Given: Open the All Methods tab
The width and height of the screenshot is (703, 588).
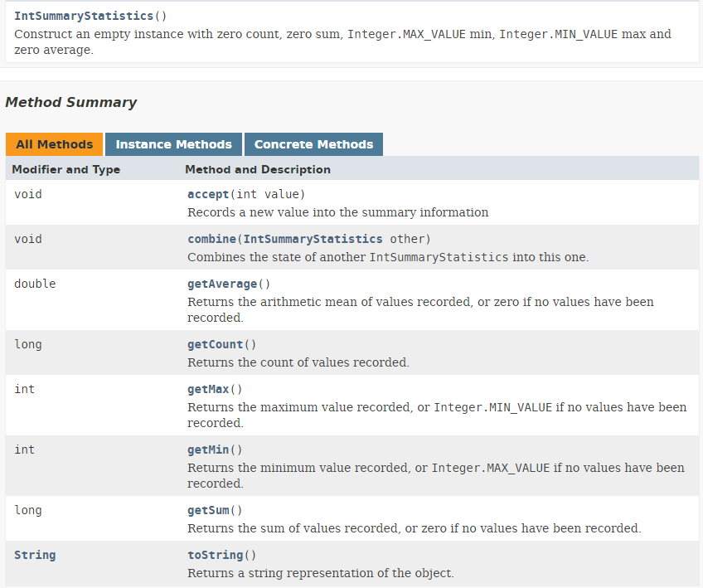Looking at the screenshot, I should pos(55,144).
